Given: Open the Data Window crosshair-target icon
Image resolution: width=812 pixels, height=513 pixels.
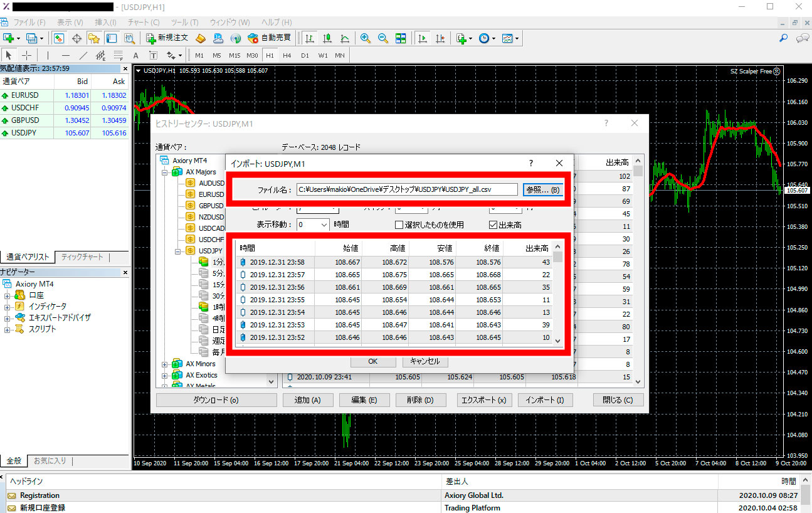Looking at the screenshot, I should [77, 38].
